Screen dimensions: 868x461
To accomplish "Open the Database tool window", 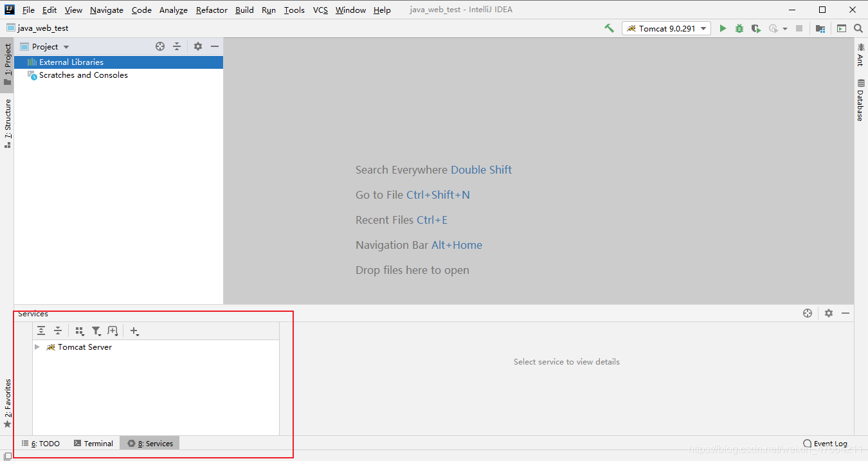I will [860, 100].
